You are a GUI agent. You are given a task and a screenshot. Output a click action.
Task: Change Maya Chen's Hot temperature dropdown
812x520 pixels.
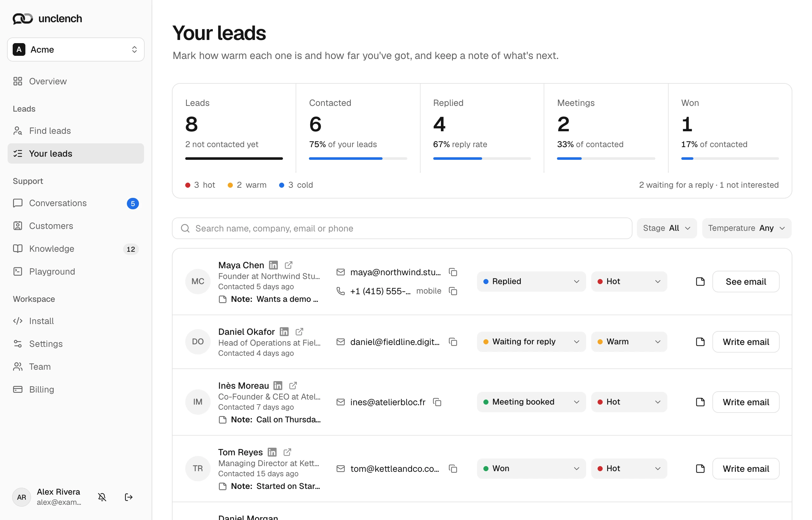coord(629,282)
